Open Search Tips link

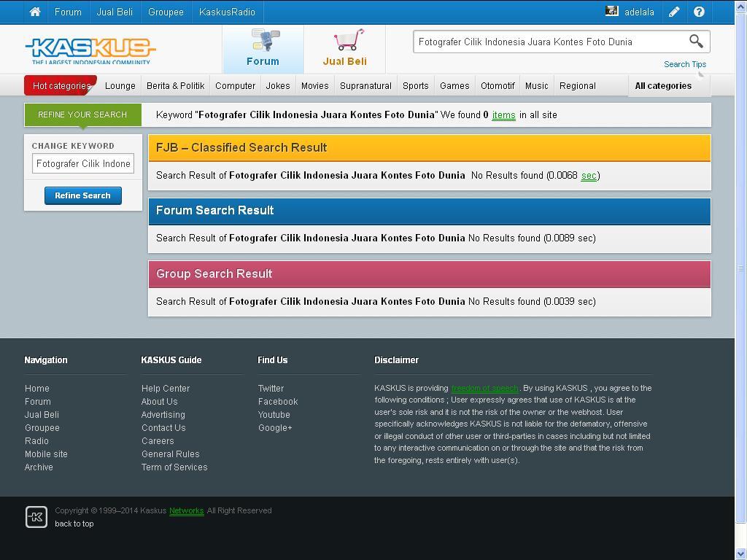(x=685, y=64)
